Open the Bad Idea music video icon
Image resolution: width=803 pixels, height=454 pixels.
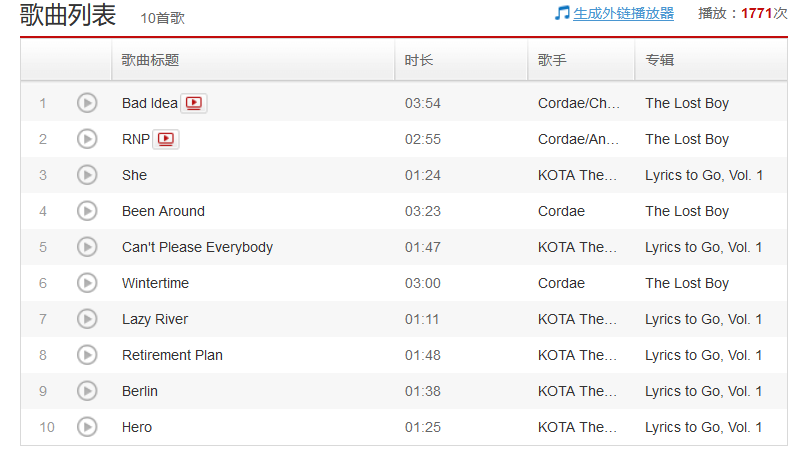point(194,103)
